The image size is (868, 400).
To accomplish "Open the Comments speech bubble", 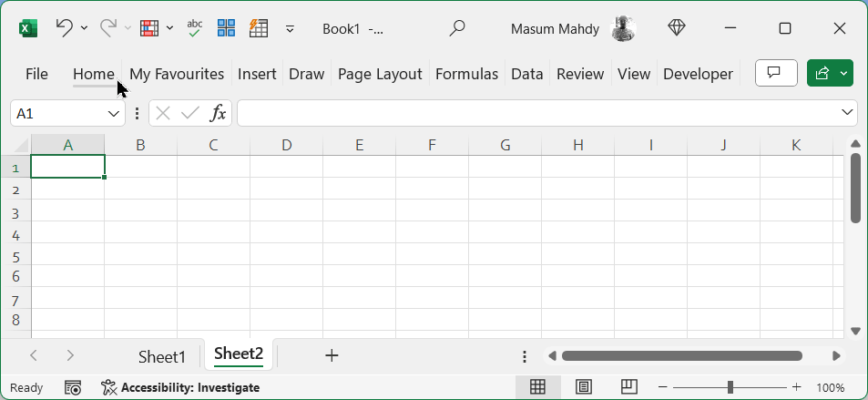I will pos(776,73).
